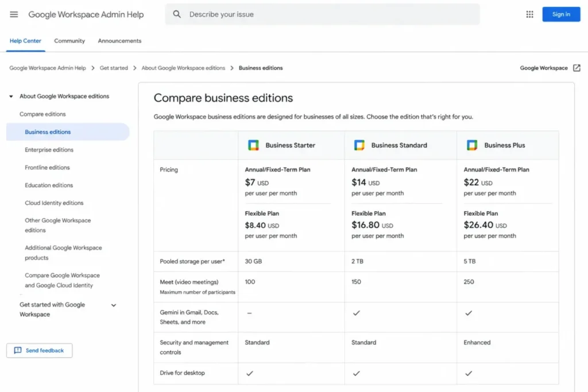Click Drive for desktop checkmark under Business Starter
The height and width of the screenshot is (392, 588).
coord(249,373)
